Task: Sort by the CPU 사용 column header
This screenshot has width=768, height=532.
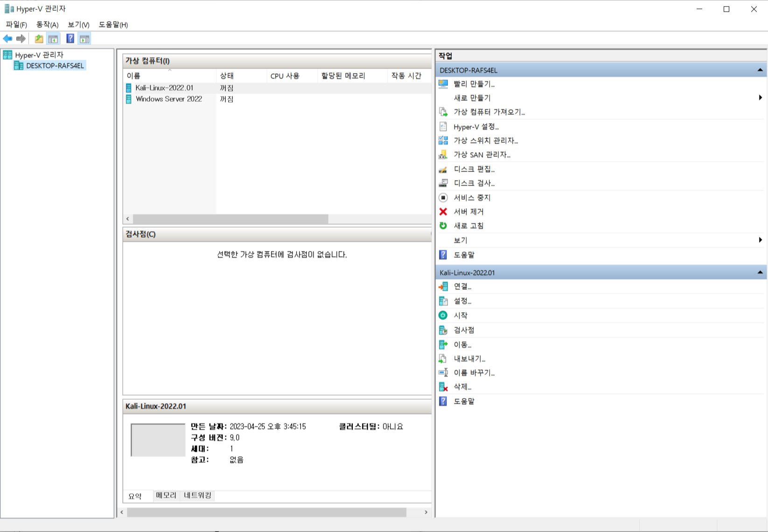Action: pyautogui.click(x=292, y=76)
